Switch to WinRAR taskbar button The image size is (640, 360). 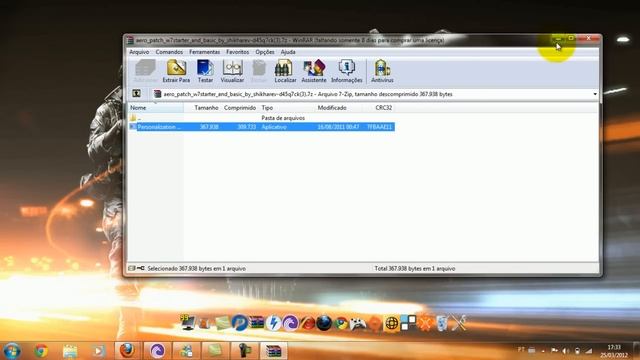[x=273, y=351]
